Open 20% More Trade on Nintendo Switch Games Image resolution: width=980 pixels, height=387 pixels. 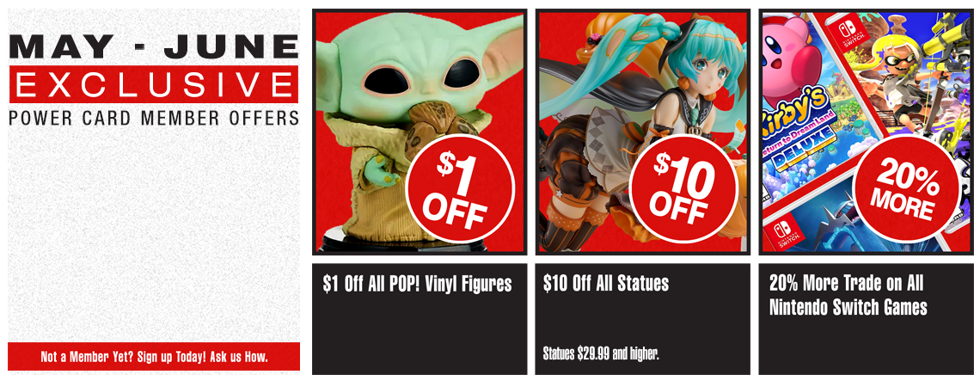point(848,296)
